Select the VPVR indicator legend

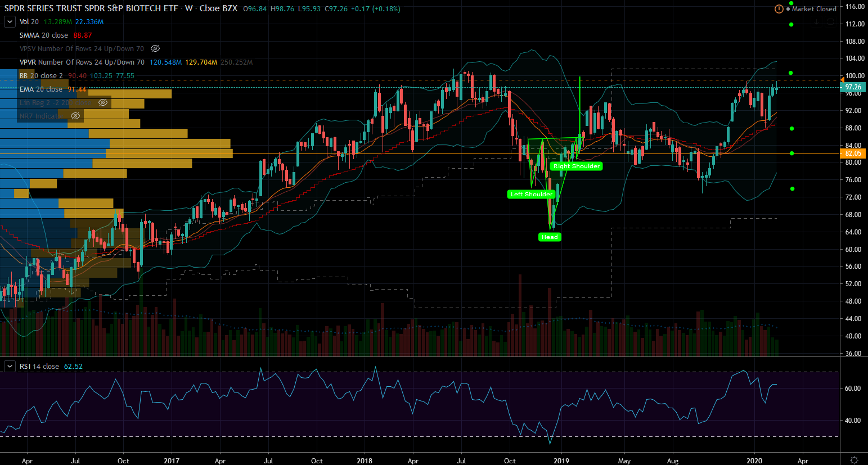pos(82,62)
